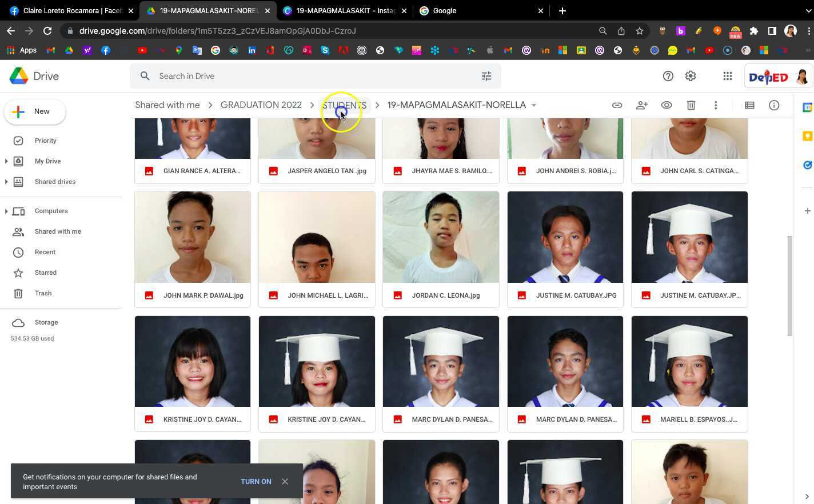Viewport: 814px width, 504px height.
Task: Open Google Tasks in the side panel
Action: 807,165
